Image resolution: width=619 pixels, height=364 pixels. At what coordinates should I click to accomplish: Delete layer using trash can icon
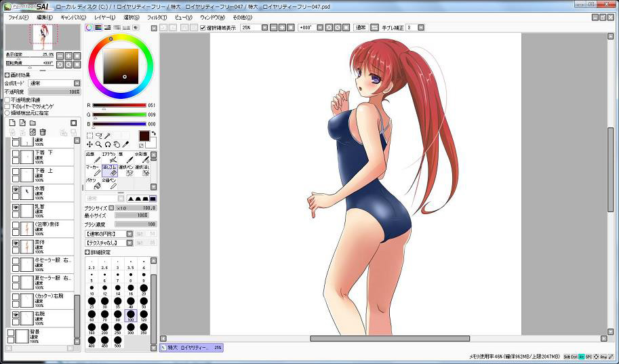click(43, 132)
